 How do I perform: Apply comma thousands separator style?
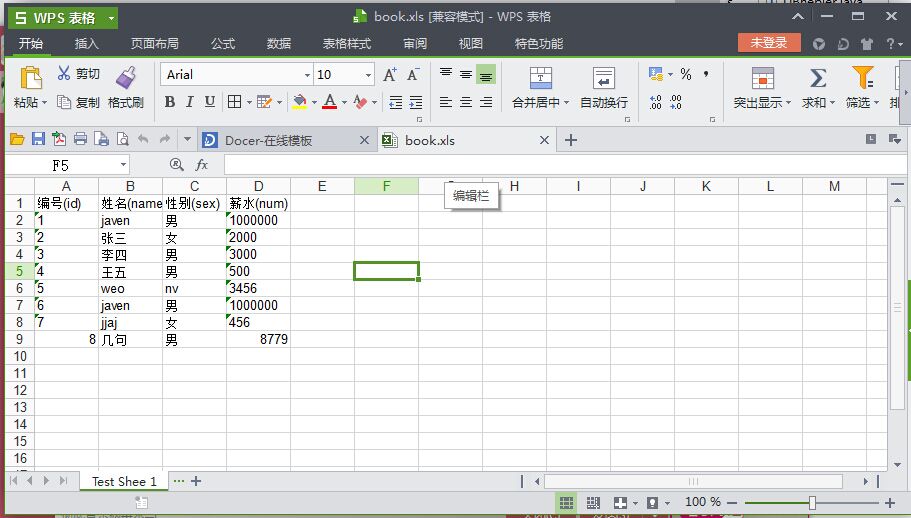click(706, 74)
